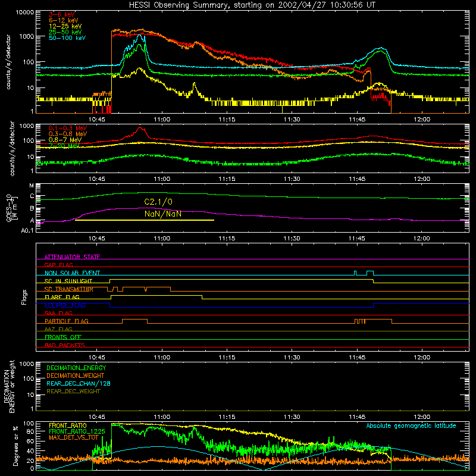Screen dimensions: 476x476
Task: Click the orange 6-12 keV legend label
Action: tap(64, 20)
